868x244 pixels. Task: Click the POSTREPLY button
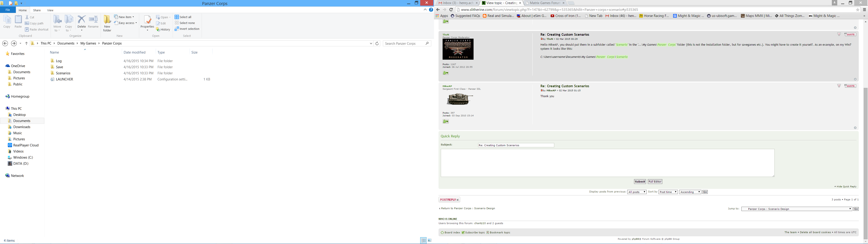pos(449,200)
